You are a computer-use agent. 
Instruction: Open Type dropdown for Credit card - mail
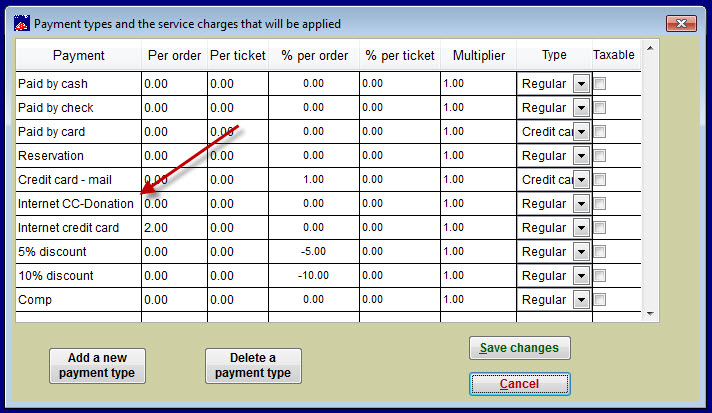tap(581, 180)
